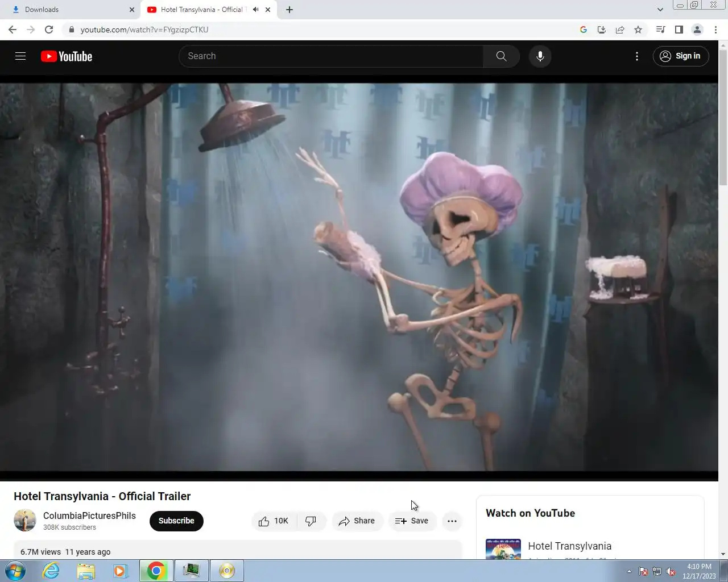The height and width of the screenshot is (582, 728).
Task: Mute tab via speaker icon
Action: tap(256, 10)
